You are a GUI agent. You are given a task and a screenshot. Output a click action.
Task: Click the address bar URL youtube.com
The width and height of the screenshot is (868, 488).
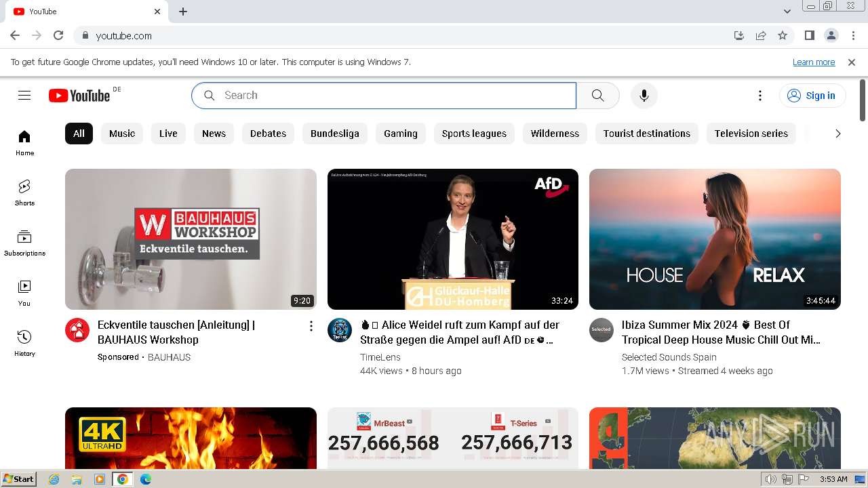[123, 35]
